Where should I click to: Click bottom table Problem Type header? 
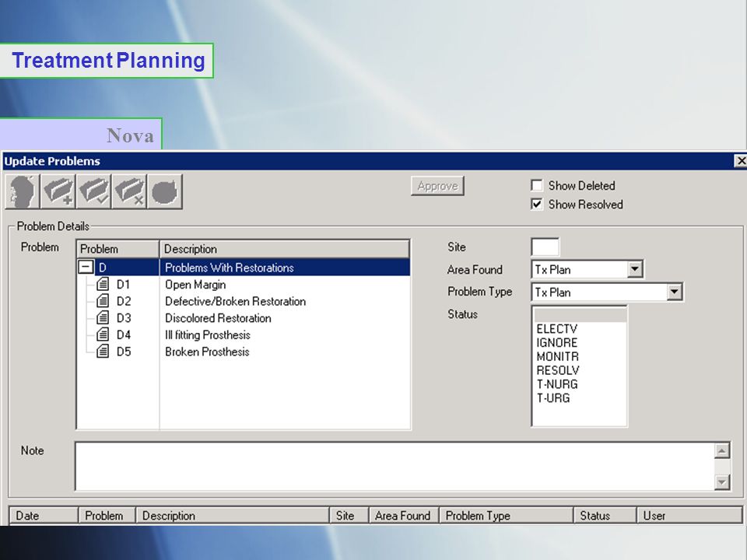(507, 515)
